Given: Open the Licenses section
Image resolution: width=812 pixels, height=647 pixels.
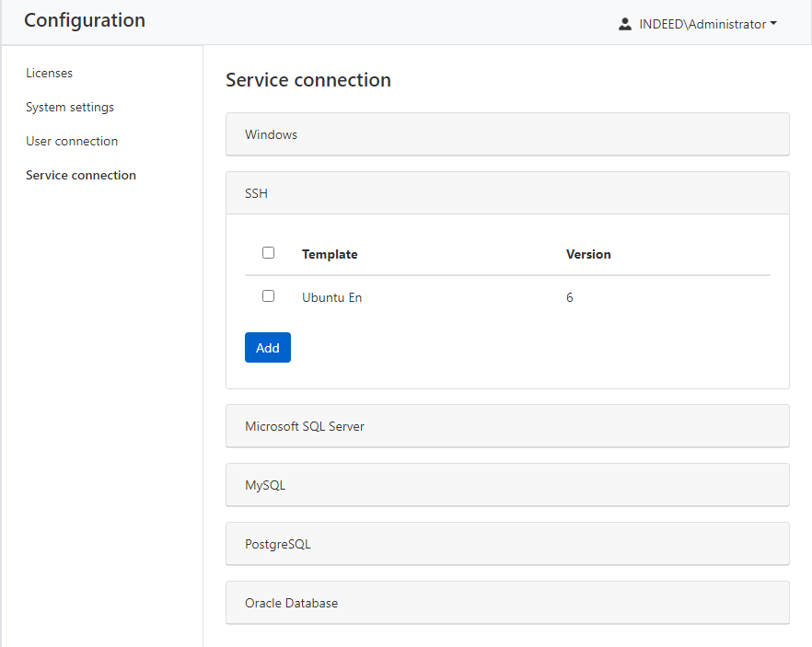Looking at the screenshot, I should pyautogui.click(x=49, y=73).
